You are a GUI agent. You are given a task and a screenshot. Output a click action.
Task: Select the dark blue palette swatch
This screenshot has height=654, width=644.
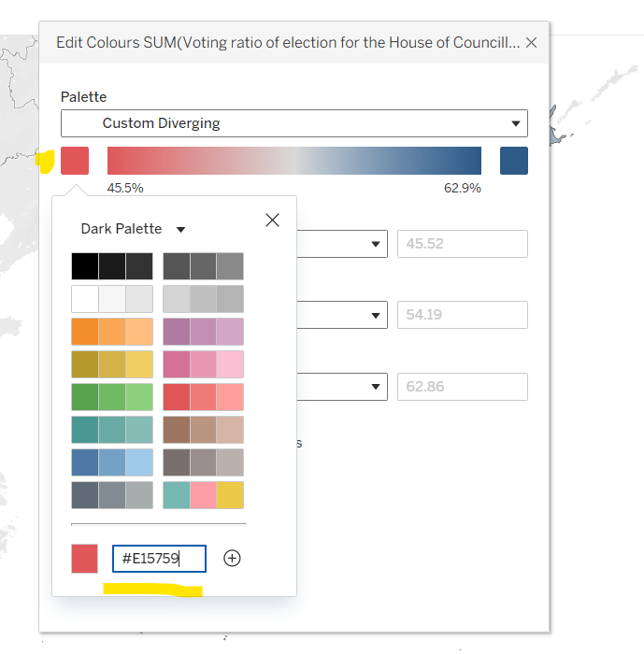pos(84,462)
